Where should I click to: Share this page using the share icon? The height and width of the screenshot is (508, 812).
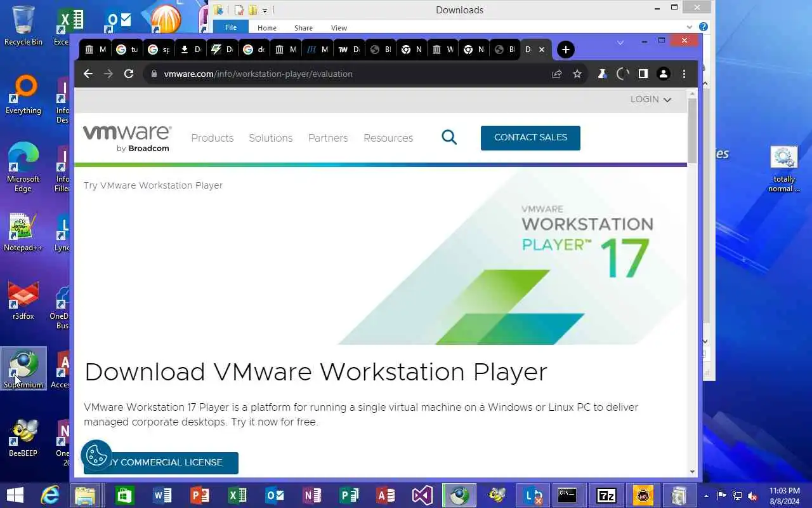tap(557, 74)
